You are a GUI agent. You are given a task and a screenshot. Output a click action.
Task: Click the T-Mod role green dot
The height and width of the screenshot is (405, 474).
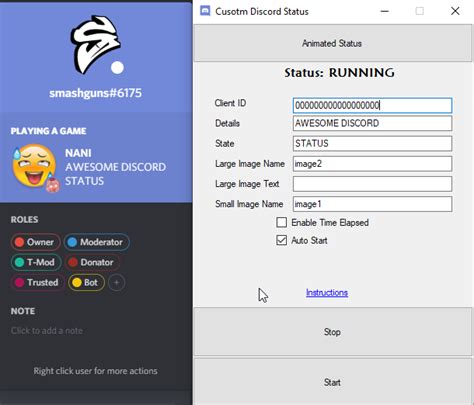[x=19, y=262]
